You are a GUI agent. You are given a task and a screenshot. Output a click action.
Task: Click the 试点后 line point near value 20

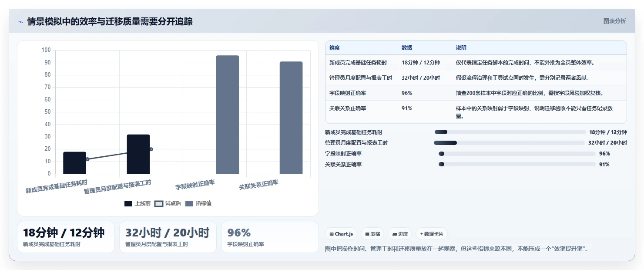[x=151, y=149]
